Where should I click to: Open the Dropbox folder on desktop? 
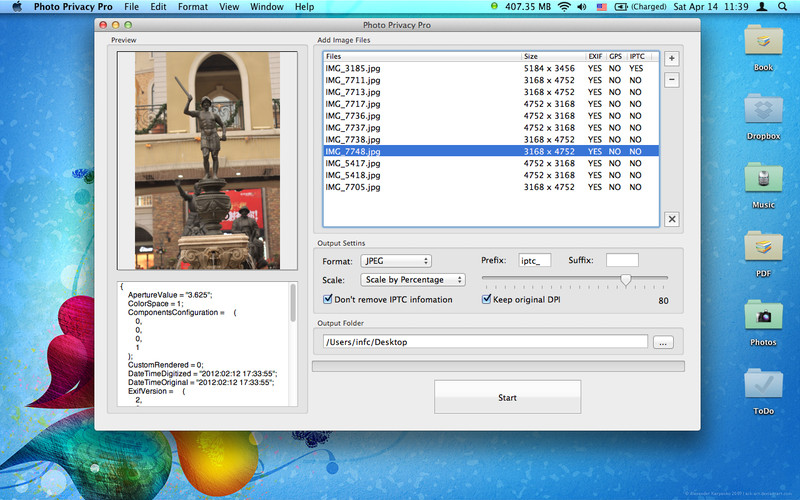pos(763,113)
